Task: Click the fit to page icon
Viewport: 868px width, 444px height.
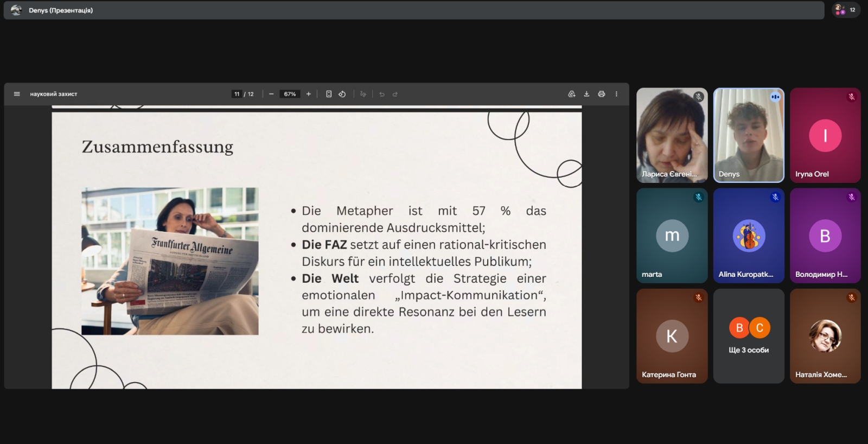Action: (x=329, y=94)
